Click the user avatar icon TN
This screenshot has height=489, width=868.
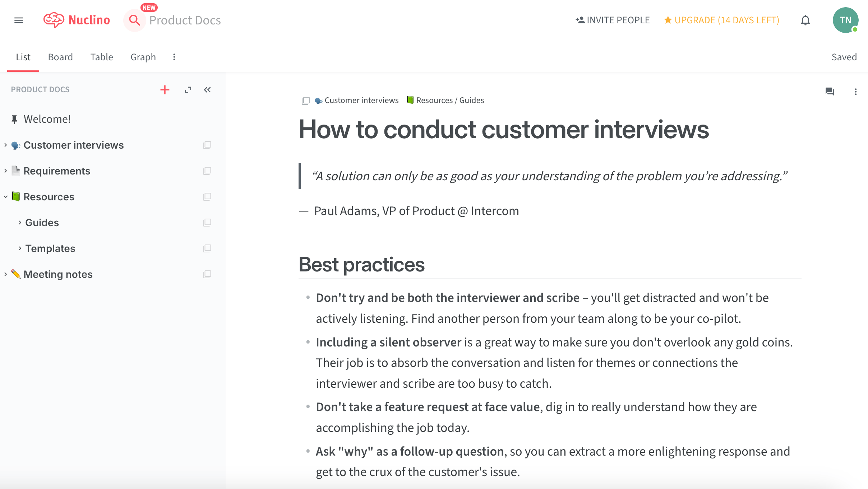click(x=845, y=20)
